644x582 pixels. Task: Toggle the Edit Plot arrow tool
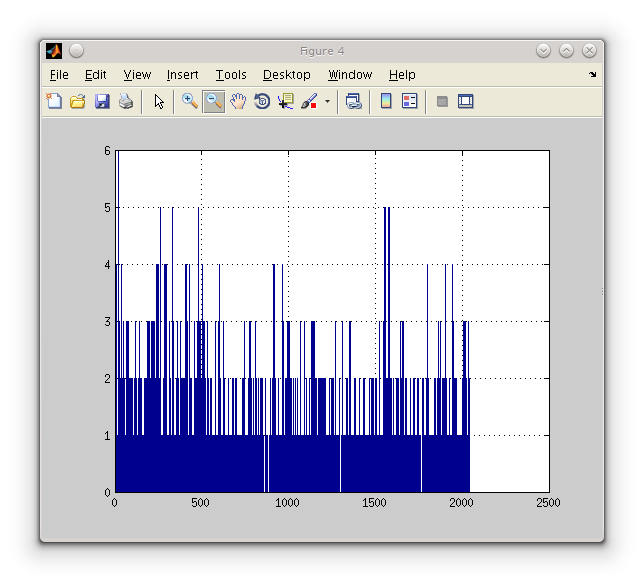click(x=158, y=101)
